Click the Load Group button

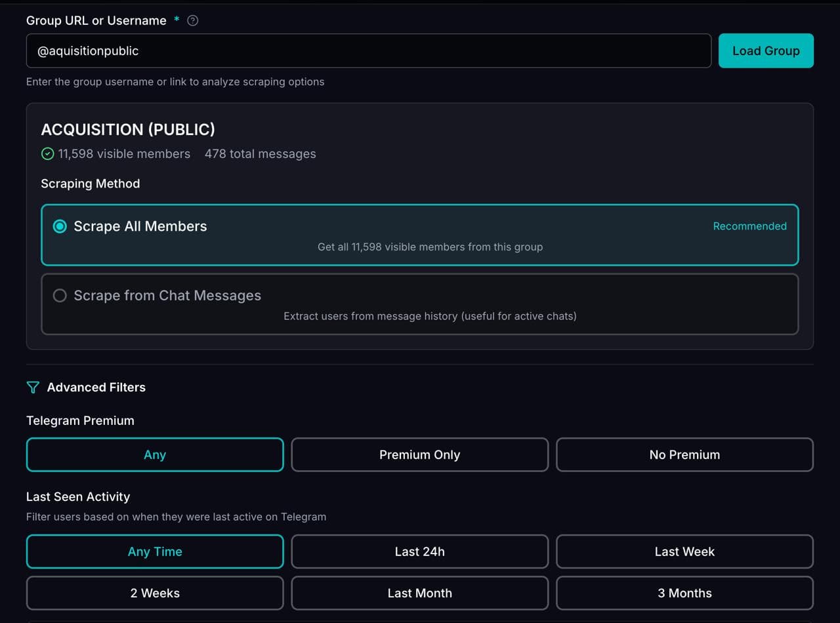[x=766, y=50]
